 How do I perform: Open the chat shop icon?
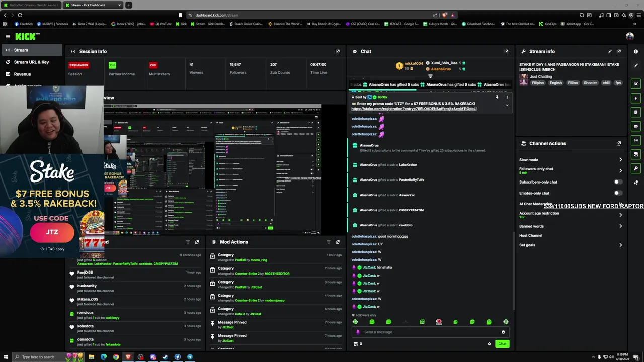[x=356, y=344]
